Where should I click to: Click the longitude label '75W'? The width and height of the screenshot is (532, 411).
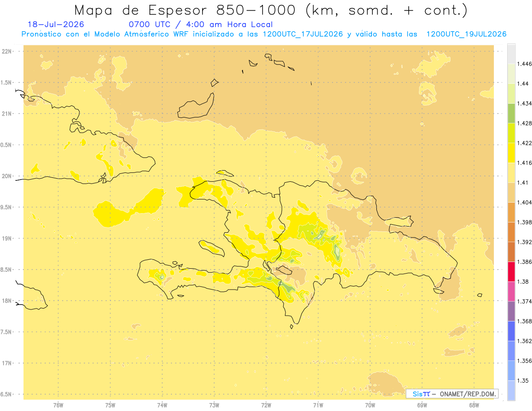pyautogui.click(x=110, y=405)
